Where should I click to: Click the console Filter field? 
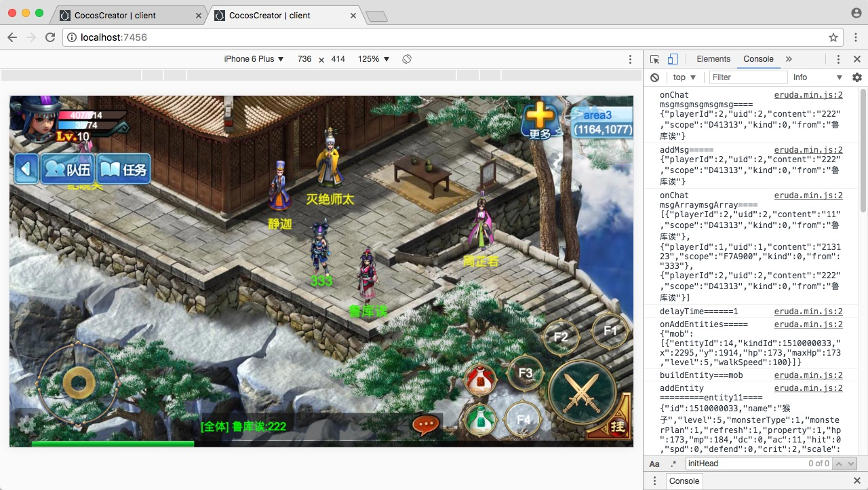coord(748,77)
